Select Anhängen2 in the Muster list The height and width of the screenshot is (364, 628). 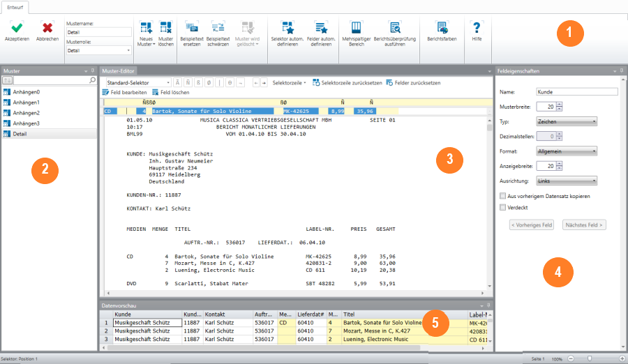tap(27, 112)
